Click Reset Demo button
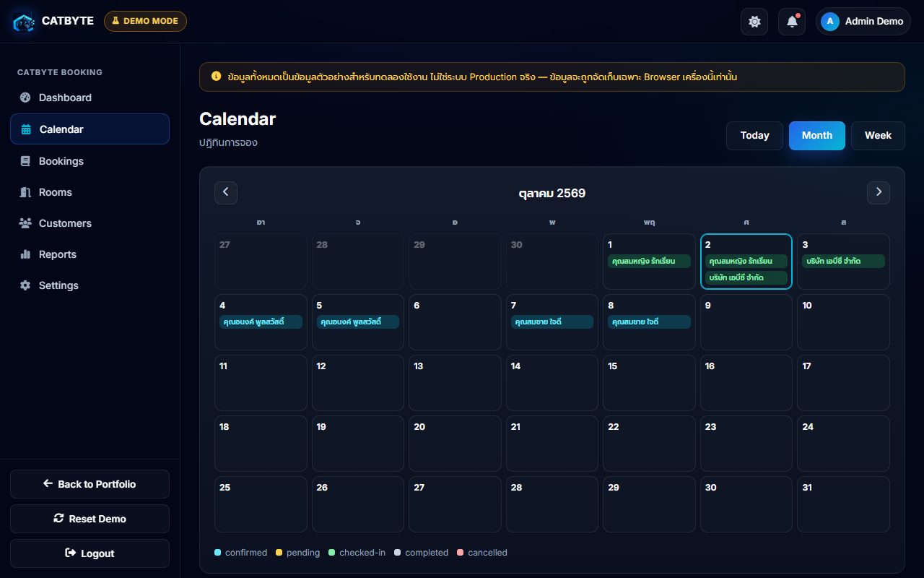924x578 pixels. click(x=90, y=519)
